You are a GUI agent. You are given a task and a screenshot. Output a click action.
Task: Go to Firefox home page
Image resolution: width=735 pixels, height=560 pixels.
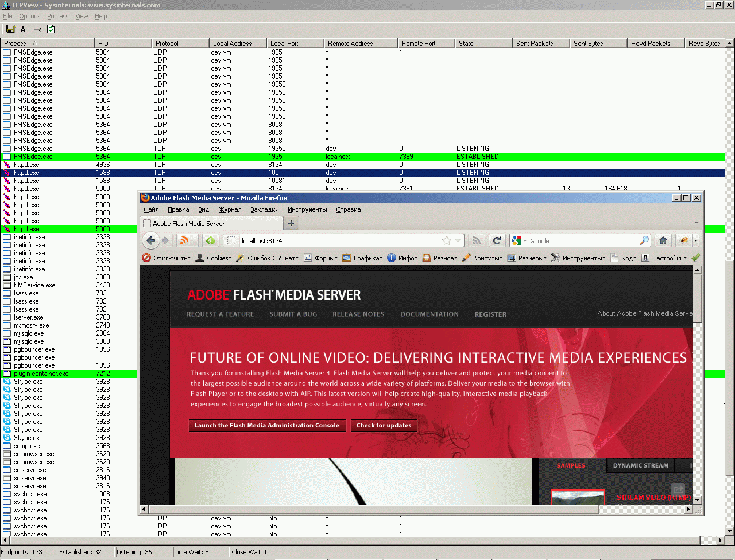click(x=663, y=240)
